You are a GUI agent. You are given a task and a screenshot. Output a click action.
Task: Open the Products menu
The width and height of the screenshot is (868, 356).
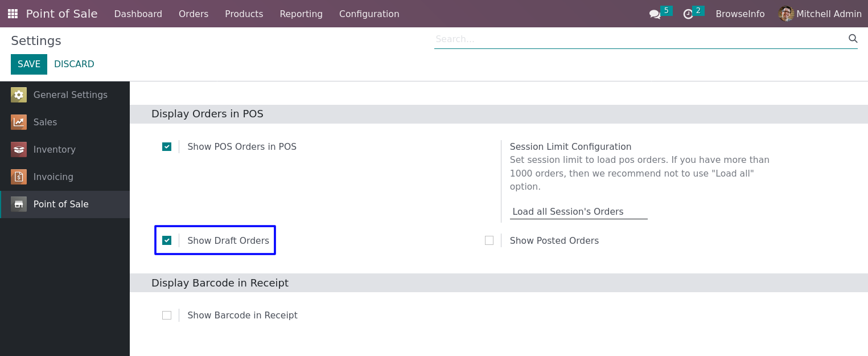pyautogui.click(x=244, y=14)
